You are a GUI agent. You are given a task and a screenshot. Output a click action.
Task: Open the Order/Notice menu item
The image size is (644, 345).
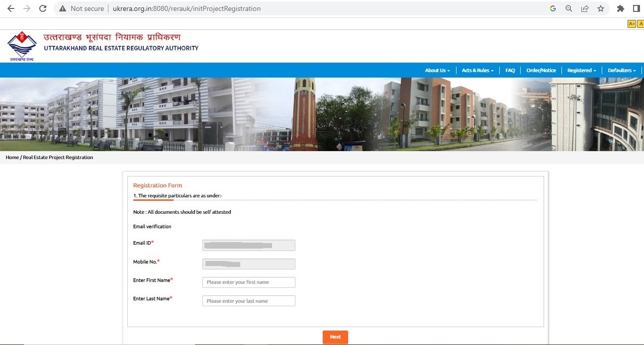point(541,70)
